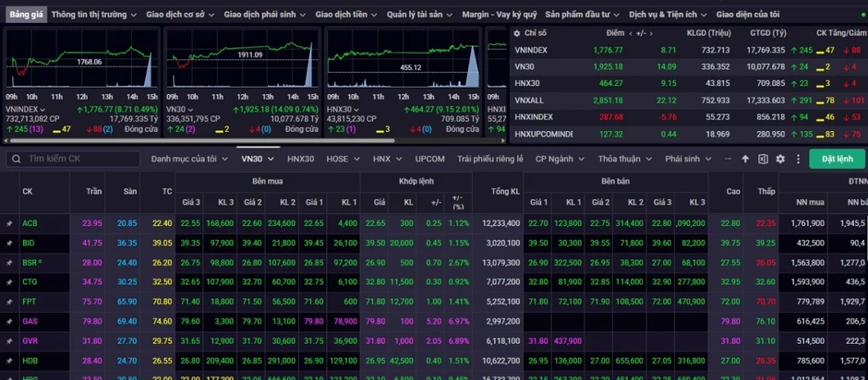Click the Đặt lệnh order button
868x380 pixels.
(837, 159)
